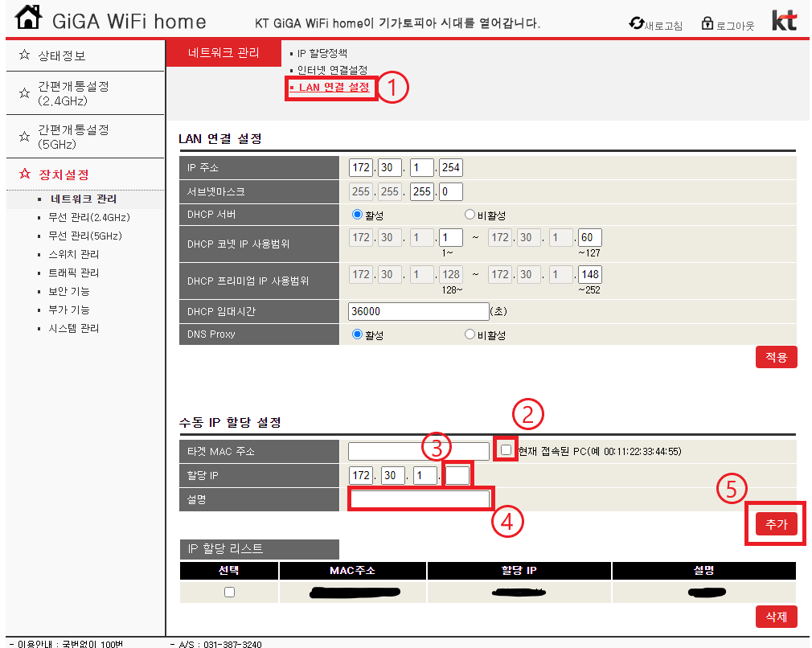Open 간편개통설정 (5GHz) menu
This screenshot has height=648, width=812.
pyautogui.click(x=73, y=137)
